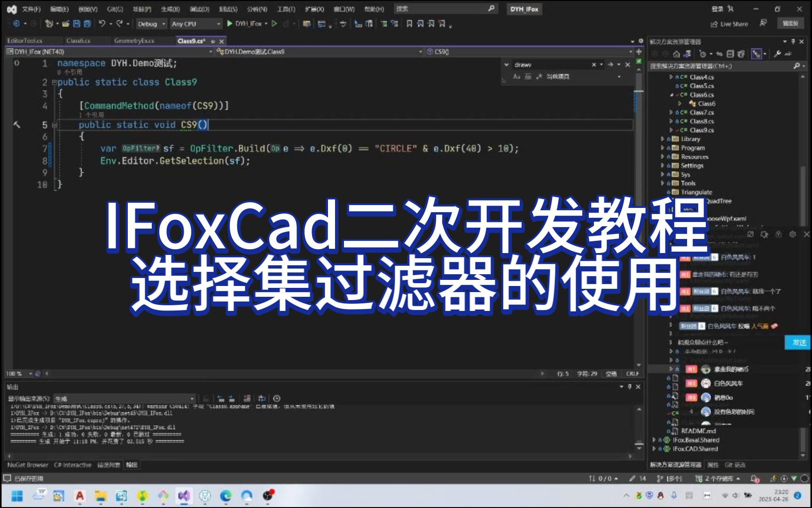Click the first bookmark toolbar icon
The image size is (812, 508).
click(409, 24)
